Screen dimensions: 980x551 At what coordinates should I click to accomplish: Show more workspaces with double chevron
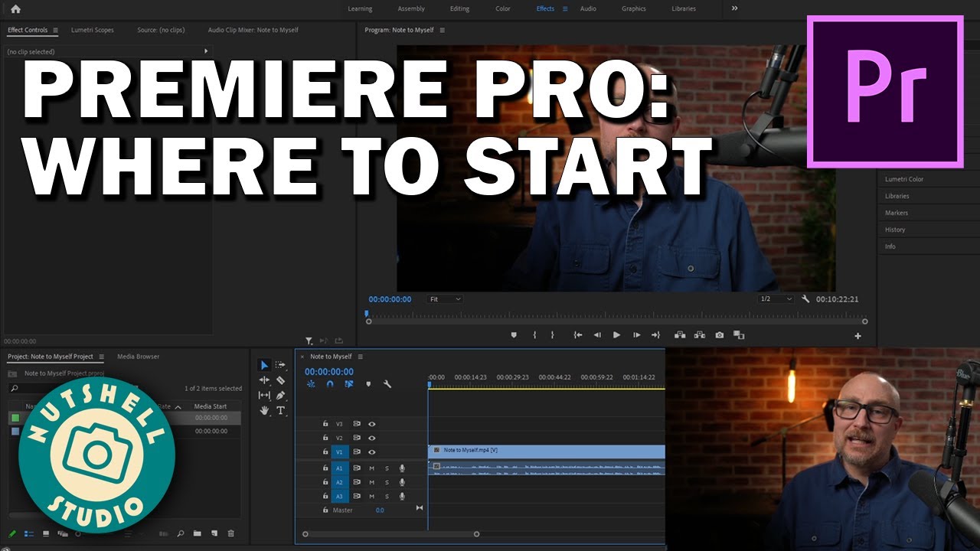(735, 8)
